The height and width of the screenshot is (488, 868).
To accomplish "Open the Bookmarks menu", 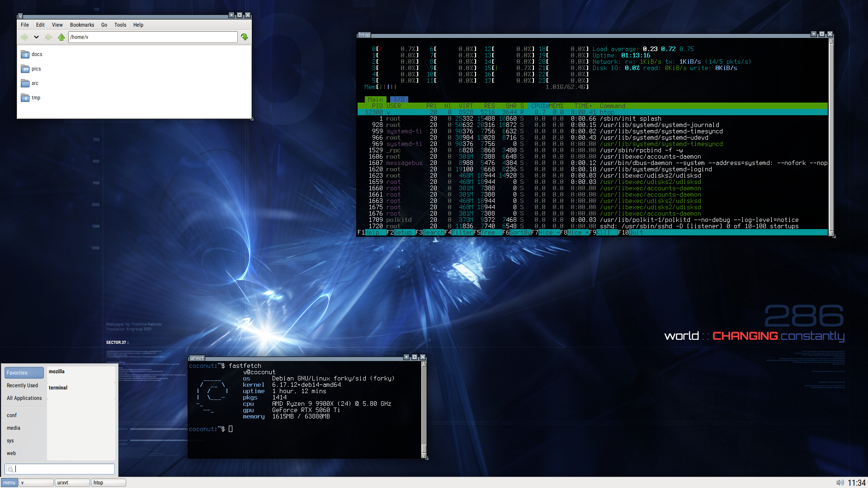I will (x=82, y=25).
